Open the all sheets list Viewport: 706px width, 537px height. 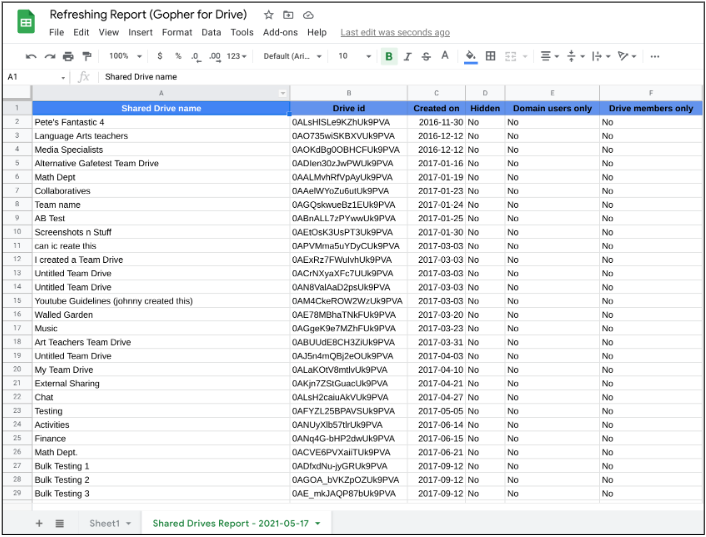click(59, 523)
